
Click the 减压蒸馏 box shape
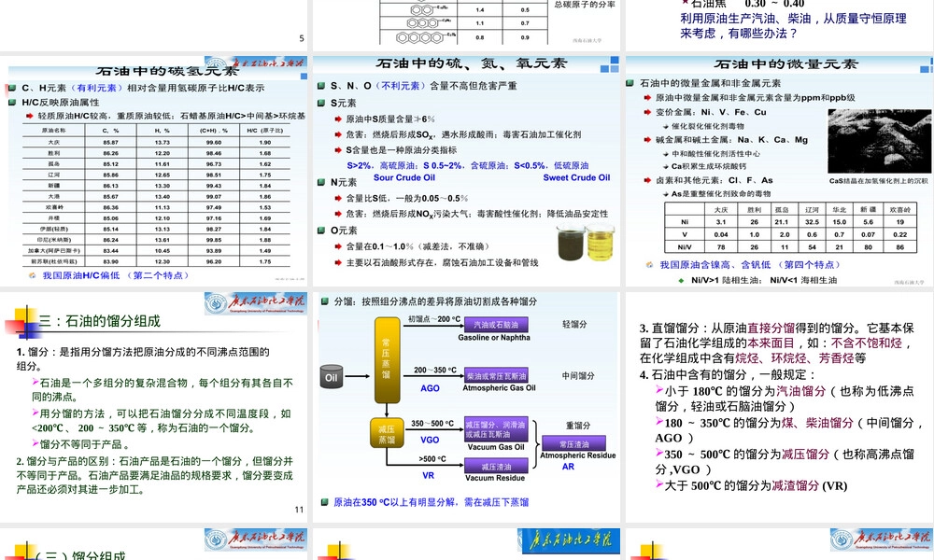click(x=387, y=433)
